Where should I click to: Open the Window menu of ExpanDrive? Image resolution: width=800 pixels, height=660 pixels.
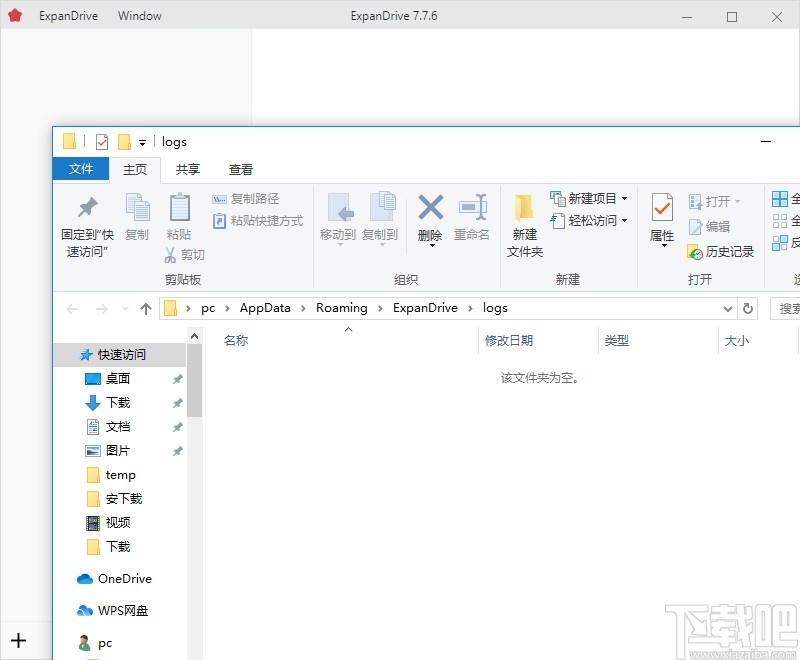pyautogui.click(x=139, y=15)
